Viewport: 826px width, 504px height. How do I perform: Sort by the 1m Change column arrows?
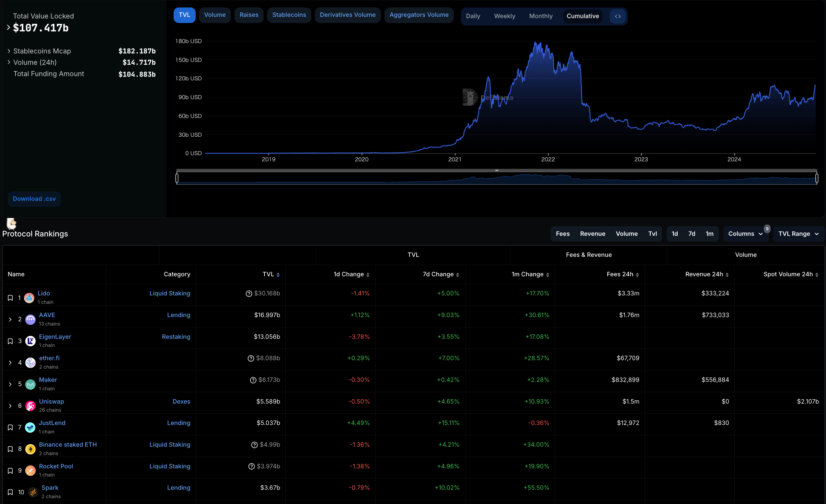tap(547, 275)
